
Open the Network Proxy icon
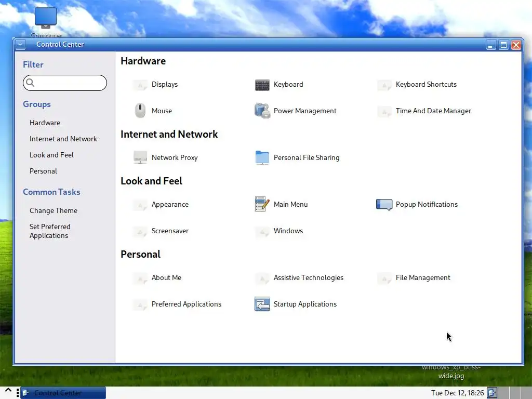pos(140,157)
